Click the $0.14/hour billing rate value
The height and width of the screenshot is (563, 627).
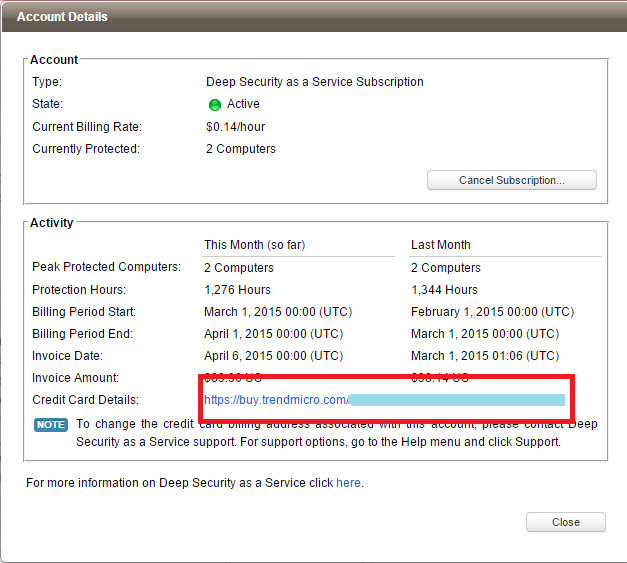236,127
